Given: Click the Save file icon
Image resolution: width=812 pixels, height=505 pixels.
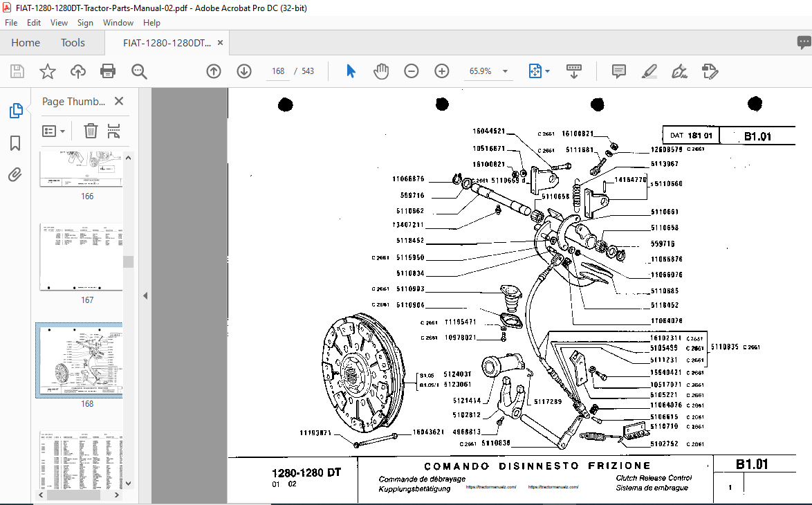Looking at the screenshot, I should [17, 71].
